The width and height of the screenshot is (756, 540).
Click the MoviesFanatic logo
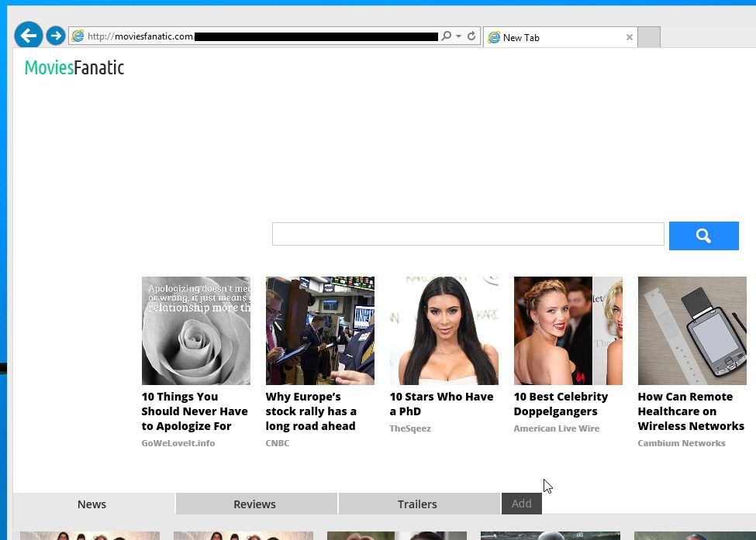click(74, 68)
